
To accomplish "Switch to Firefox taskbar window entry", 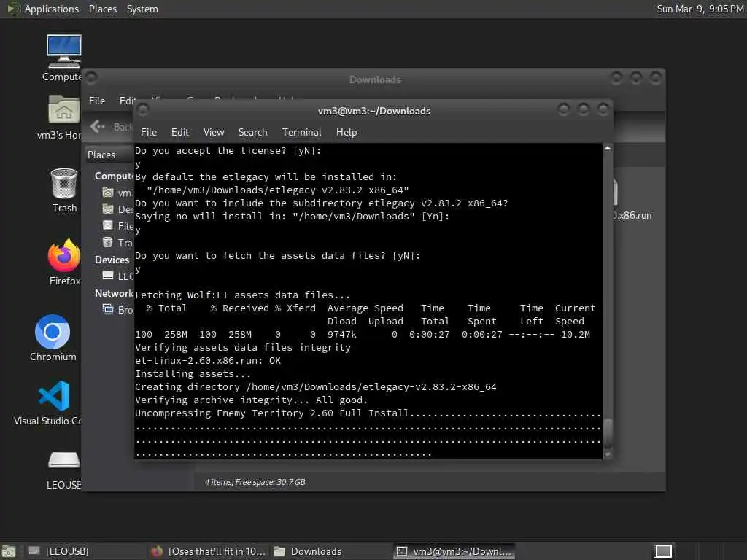I will pos(208,551).
